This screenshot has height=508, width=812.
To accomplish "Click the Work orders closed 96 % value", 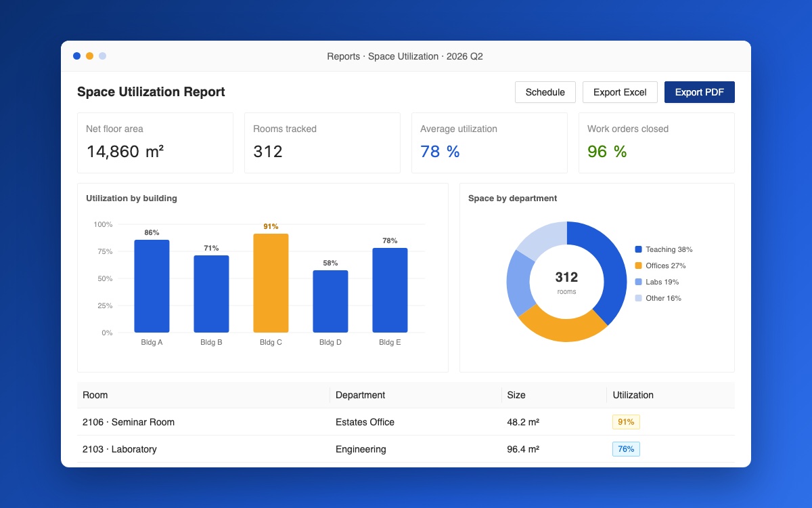I will click(x=607, y=152).
